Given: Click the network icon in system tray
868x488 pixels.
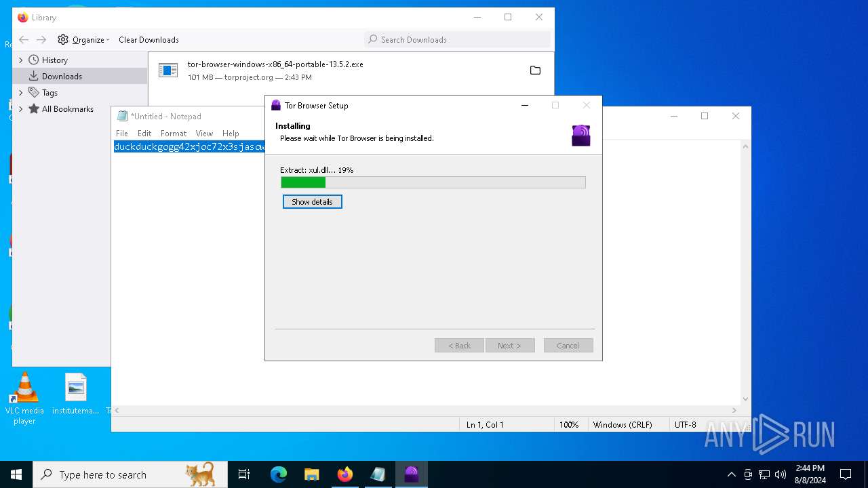Looking at the screenshot, I should (764, 474).
